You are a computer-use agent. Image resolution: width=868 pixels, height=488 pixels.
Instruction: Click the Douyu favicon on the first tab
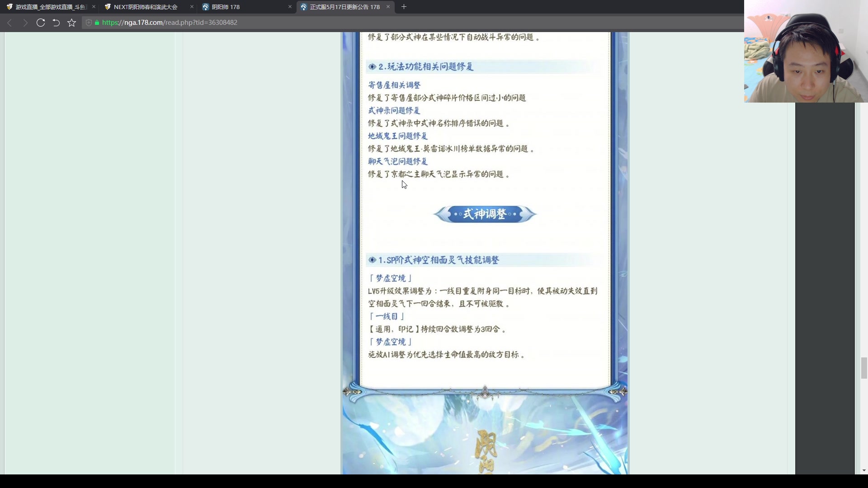tap(9, 7)
